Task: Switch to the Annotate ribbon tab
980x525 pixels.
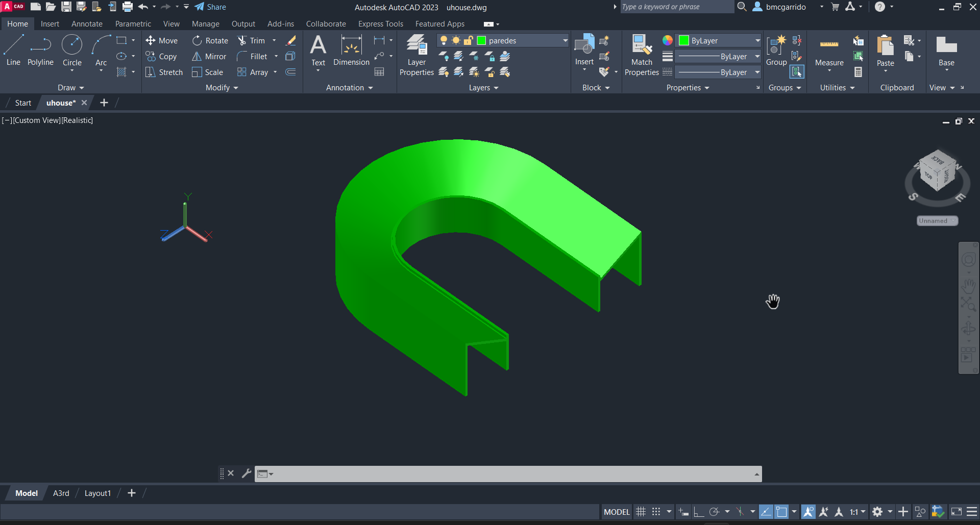Action: (87, 24)
